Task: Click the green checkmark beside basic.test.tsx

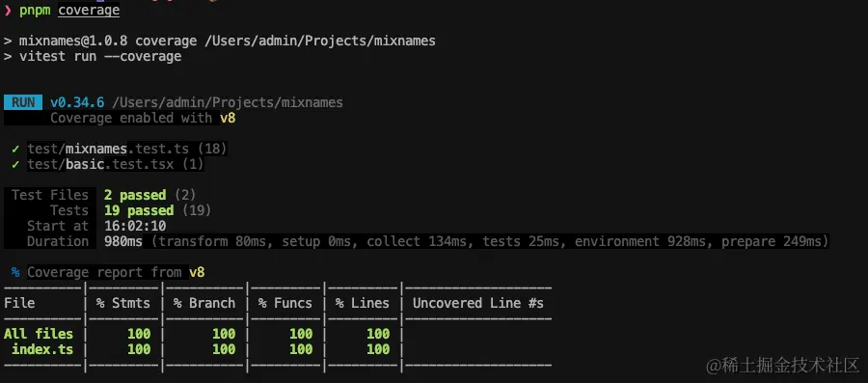Action: click(15, 164)
